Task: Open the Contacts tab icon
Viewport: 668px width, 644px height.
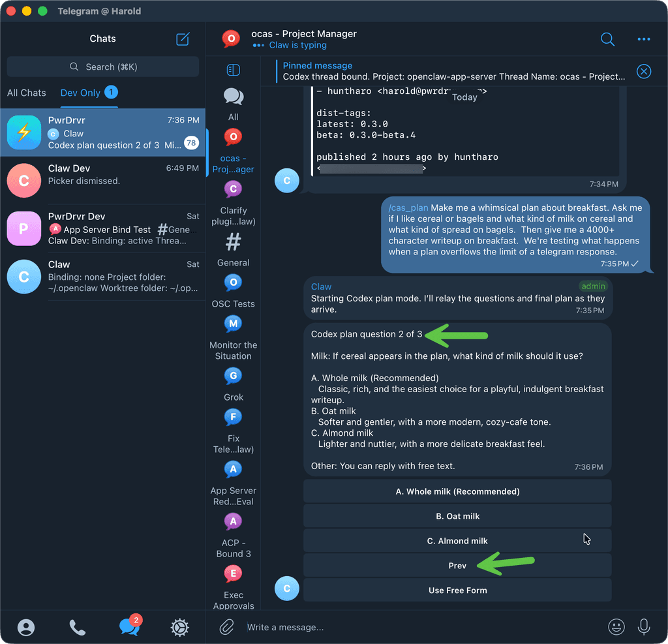Action: [x=26, y=627]
